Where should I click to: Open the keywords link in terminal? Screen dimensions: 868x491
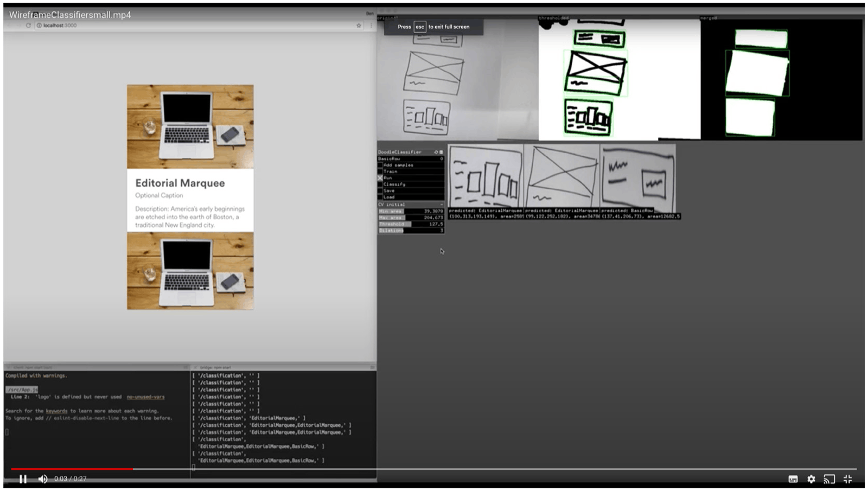tap(56, 411)
